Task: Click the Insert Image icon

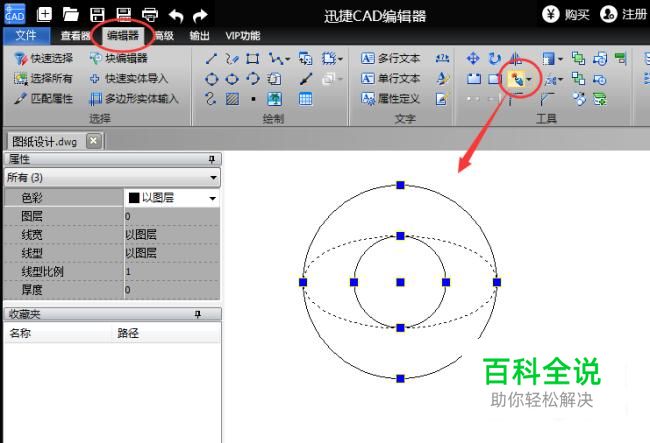Action: point(274,99)
